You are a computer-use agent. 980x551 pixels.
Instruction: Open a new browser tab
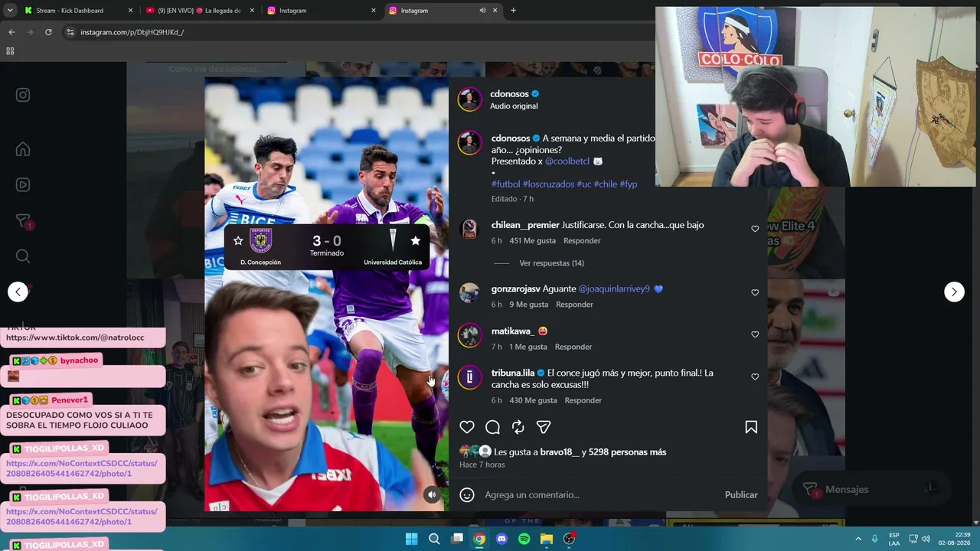tap(513, 11)
